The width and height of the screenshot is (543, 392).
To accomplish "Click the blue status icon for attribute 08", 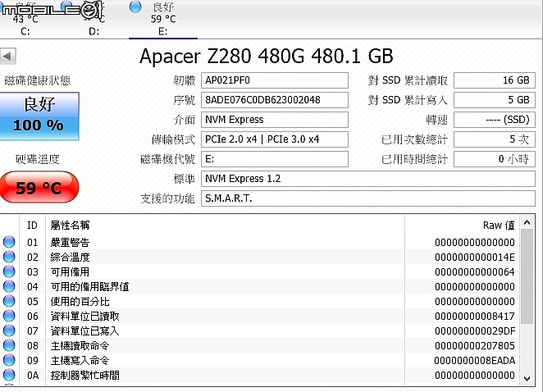I will tap(9, 345).
